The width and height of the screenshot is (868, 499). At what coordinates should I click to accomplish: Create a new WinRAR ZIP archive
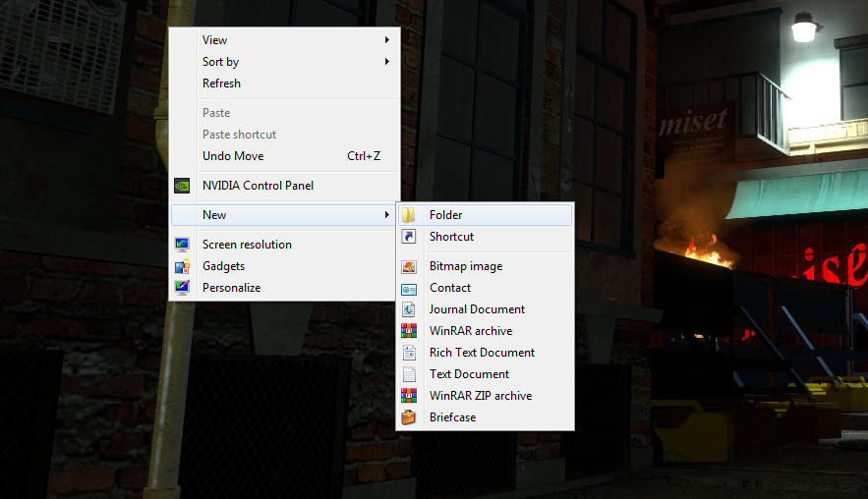(485, 396)
